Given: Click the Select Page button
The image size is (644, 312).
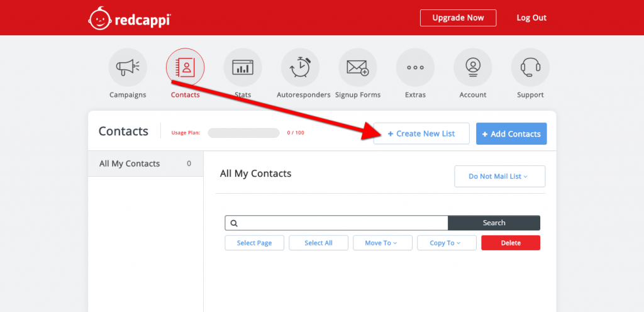Looking at the screenshot, I should 254,243.
